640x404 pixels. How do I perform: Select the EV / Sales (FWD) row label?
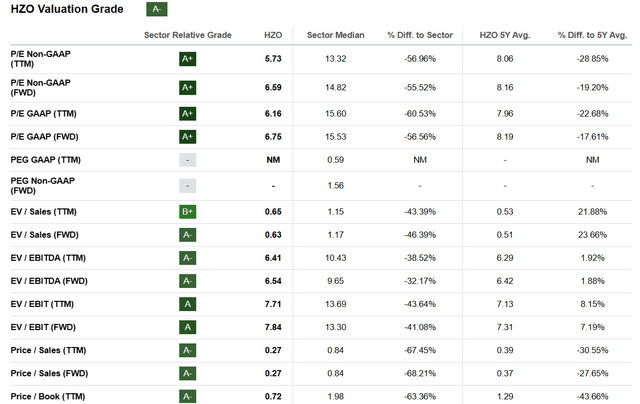coord(44,235)
